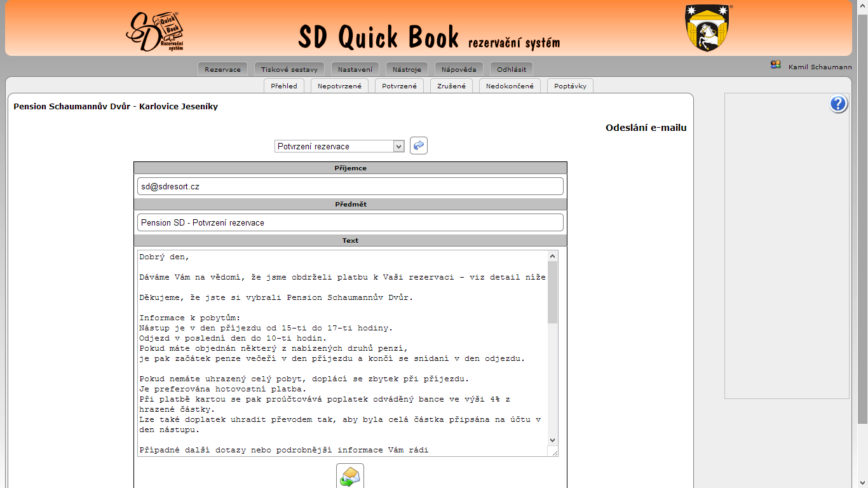
Task: Click the text area scrollbar thumb
Action: (552, 292)
